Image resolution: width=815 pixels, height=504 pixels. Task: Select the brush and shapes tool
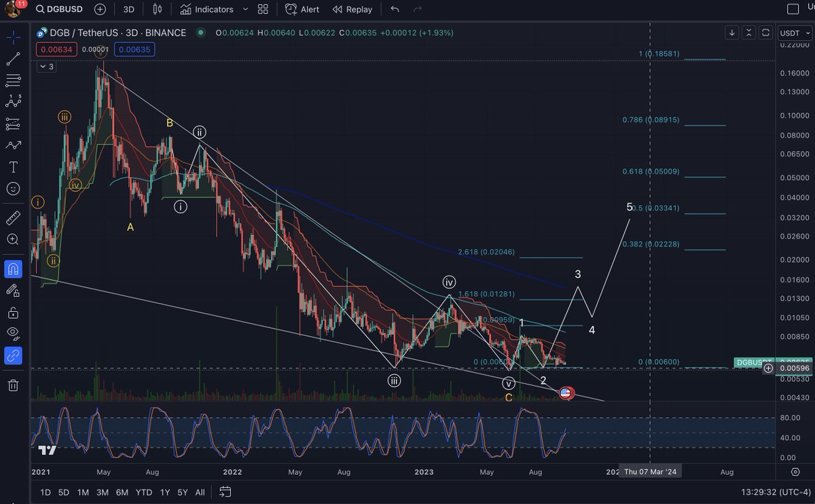click(x=13, y=145)
